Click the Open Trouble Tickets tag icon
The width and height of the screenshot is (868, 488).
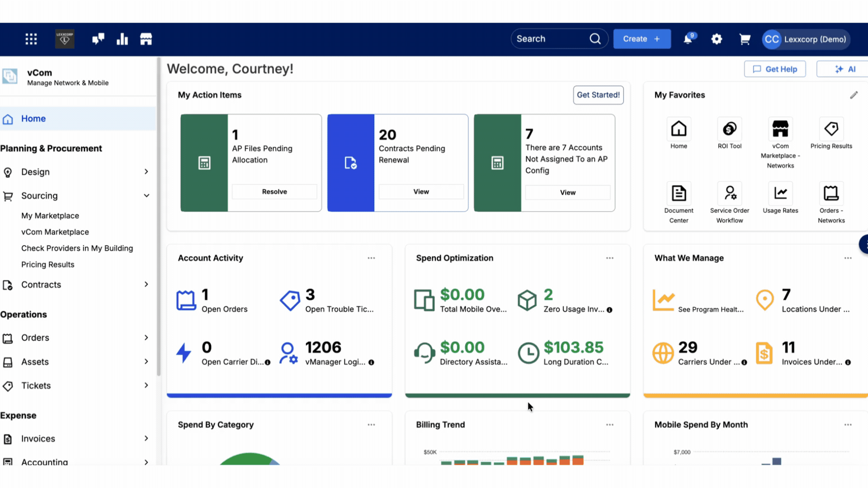tap(290, 300)
